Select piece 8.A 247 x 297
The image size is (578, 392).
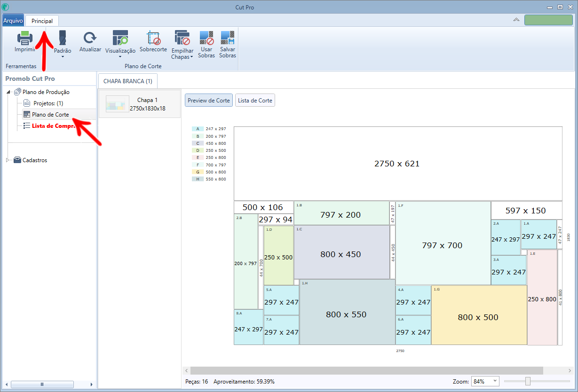tap(248, 327)
